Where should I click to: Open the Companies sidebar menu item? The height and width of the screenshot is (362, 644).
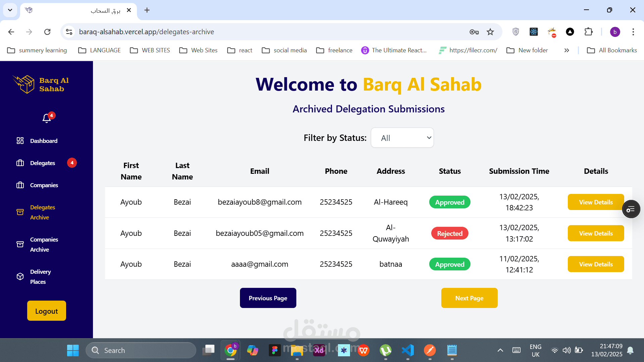point(44,185)
